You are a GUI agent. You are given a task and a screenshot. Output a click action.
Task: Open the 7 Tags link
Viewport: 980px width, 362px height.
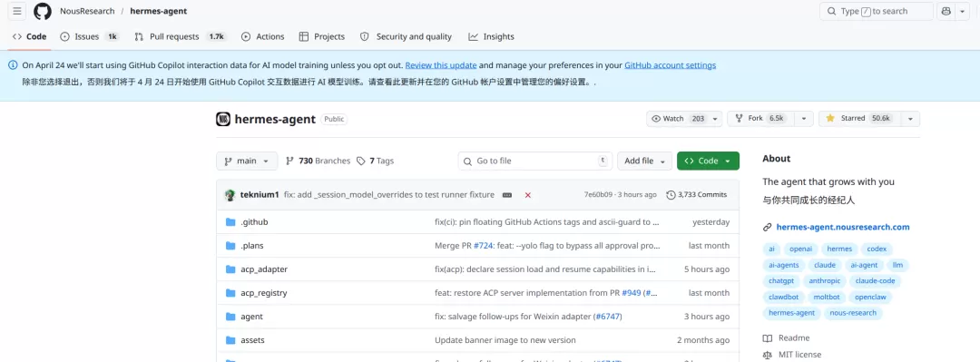tap(375, 161)
